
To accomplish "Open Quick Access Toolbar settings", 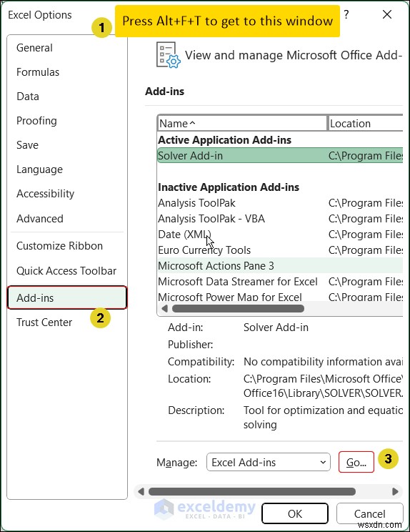I will [x=66, y=271].
